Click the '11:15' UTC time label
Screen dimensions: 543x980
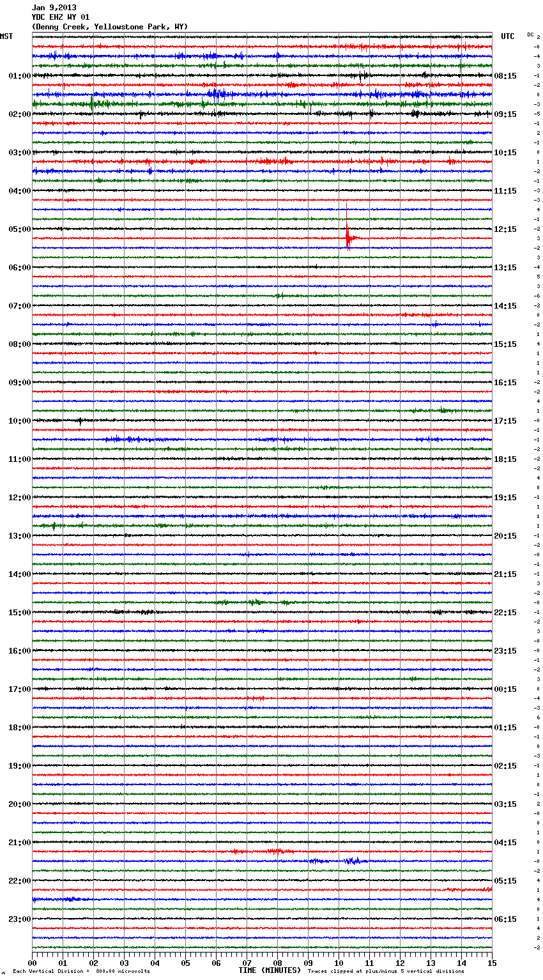(x=505, y=191)
